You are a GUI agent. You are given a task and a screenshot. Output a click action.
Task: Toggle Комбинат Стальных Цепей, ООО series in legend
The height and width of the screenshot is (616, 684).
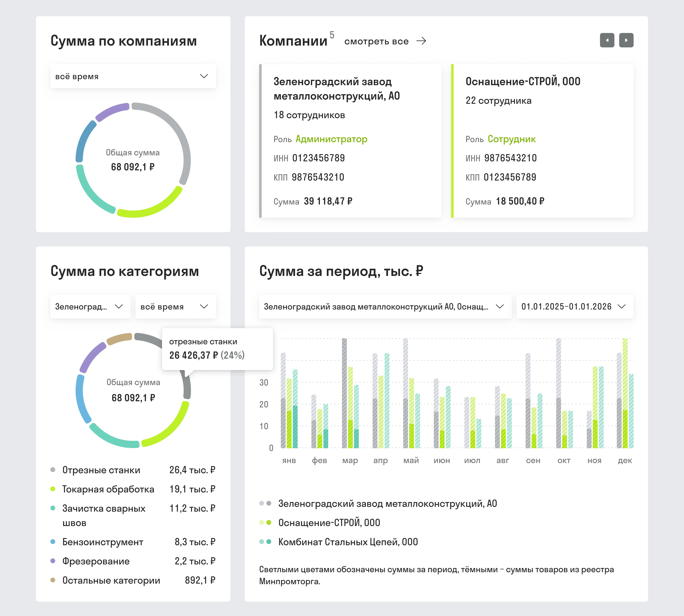[x=339, y=542]
